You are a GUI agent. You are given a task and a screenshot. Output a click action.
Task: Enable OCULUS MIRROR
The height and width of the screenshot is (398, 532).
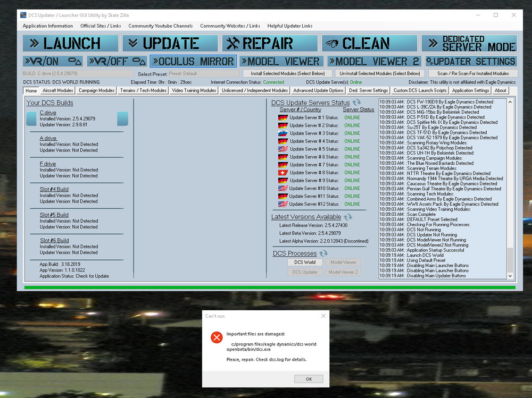click(x=193, y=61)
